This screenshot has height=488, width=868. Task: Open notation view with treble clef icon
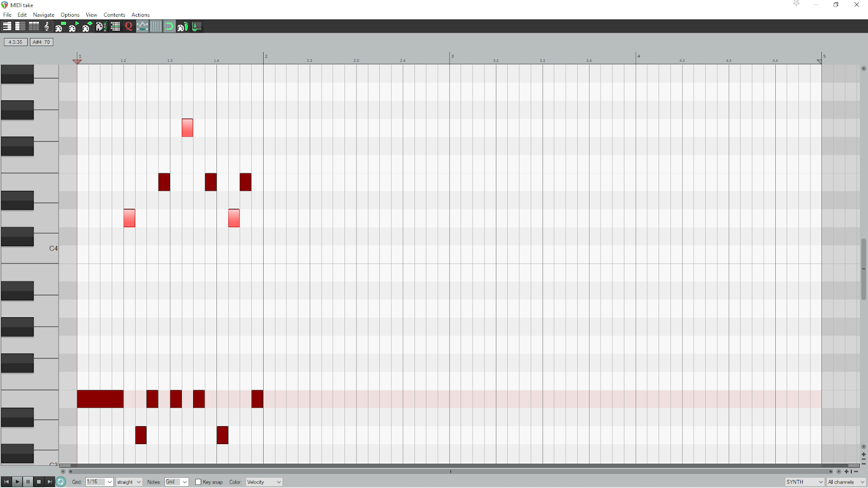click(x=47, y=26)
